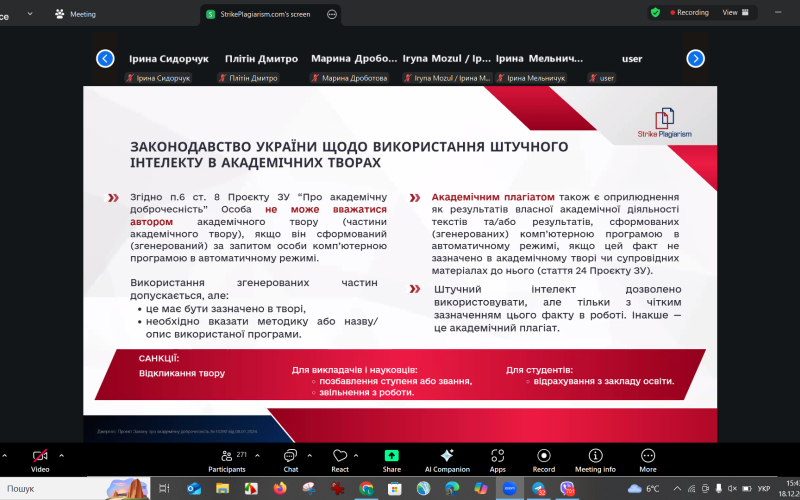Click the green Share screen button
Image resolution: width=800 pixels, height=500 pixels.
click(391, 457)
